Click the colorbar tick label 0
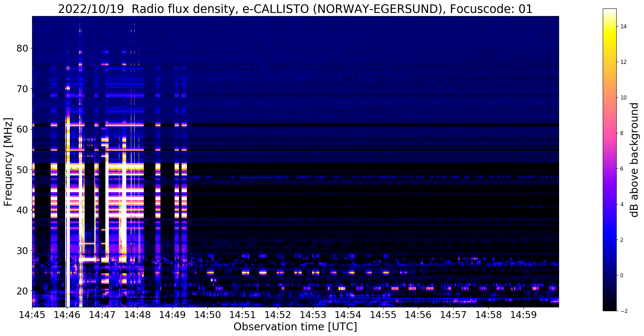Image resolution: width=644 pixels, height=336 pixels. (x=621, y=276)
